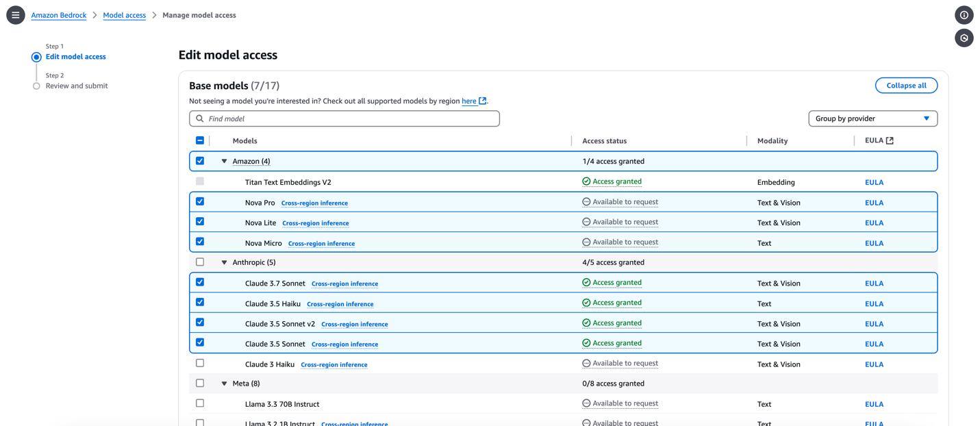The width and height of the screenshot is (980, 426).
Task: Open Cross-region inference link for Claude 3.5 Haiku
Action: pos(340,304)
